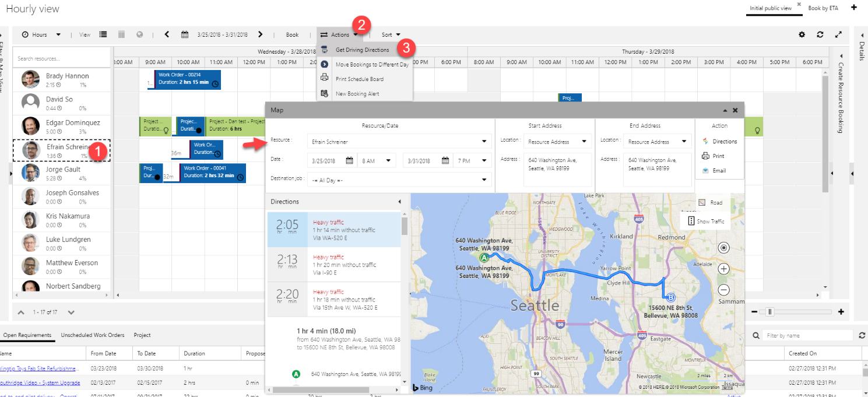Viewport: 868px width, 397px height.
Task: Open the Sort options dropdown
Action: click(x=390, y=34)
